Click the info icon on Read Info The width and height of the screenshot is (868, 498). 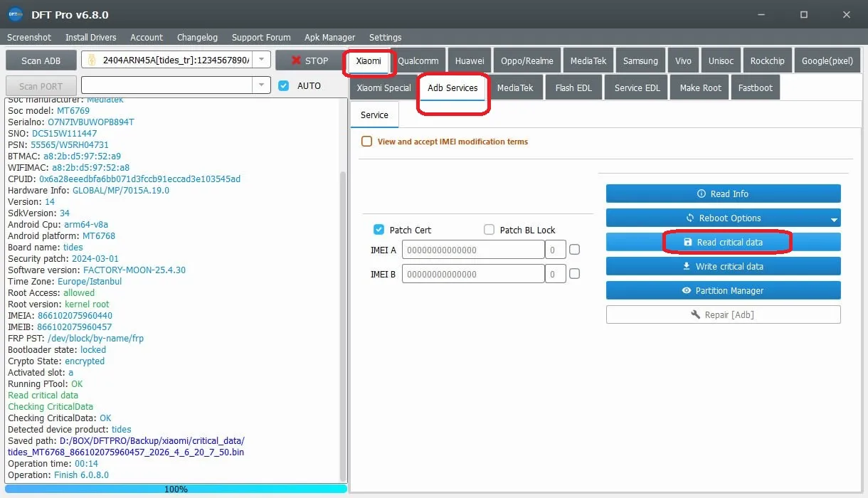click(x=701, y=194)
